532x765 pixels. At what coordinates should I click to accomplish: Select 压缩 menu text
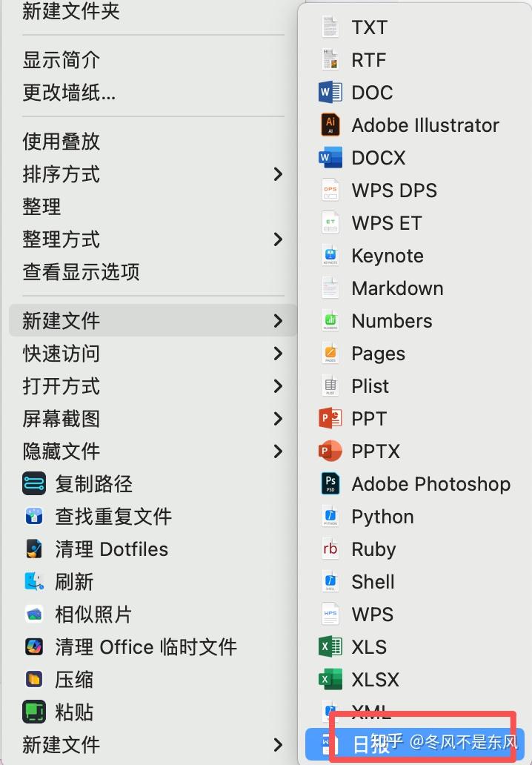pyautogui.click(x=74, y=680)
